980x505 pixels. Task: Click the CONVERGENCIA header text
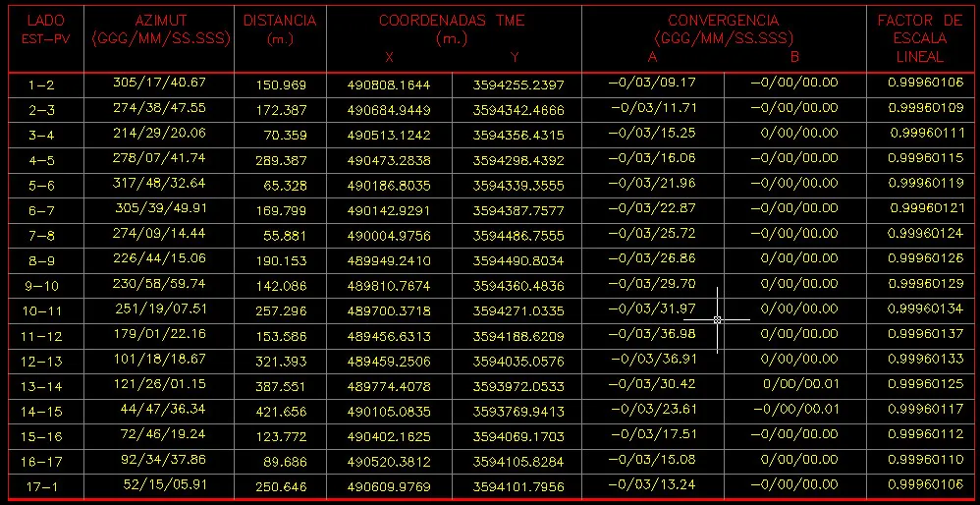(x=723, y=21)
